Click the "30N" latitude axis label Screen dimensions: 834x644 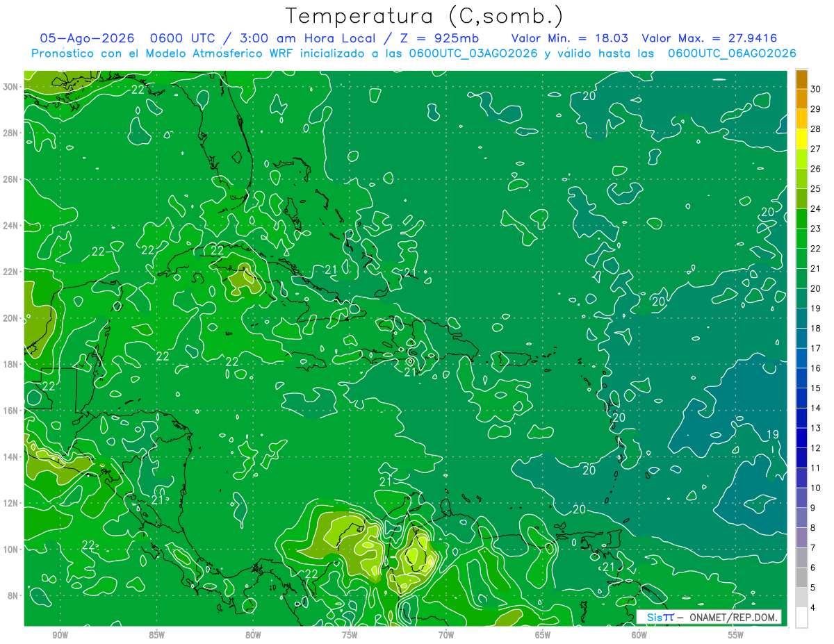10,87
